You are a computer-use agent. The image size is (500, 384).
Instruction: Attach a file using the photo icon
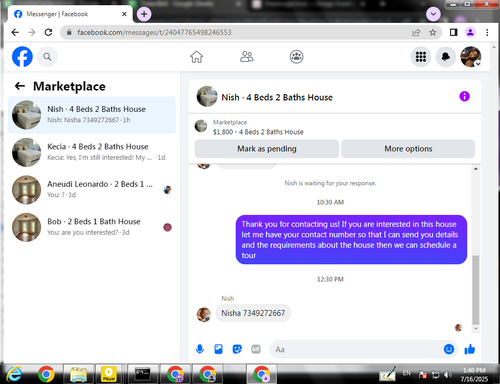click(218, 349)
